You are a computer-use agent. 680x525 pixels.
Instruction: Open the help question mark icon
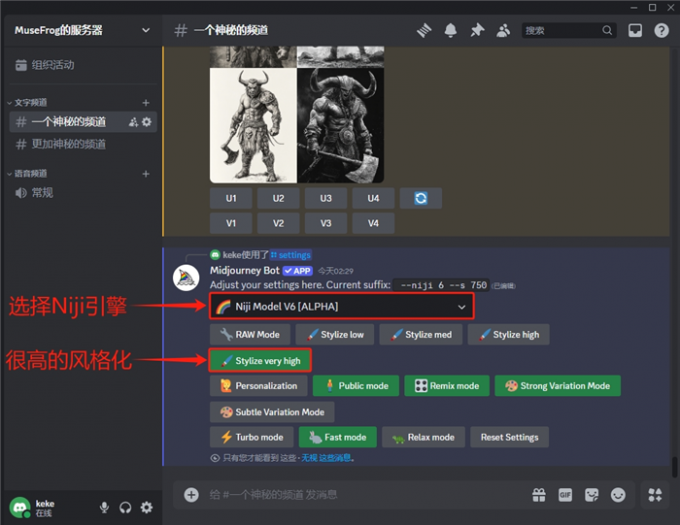[661, 30]
